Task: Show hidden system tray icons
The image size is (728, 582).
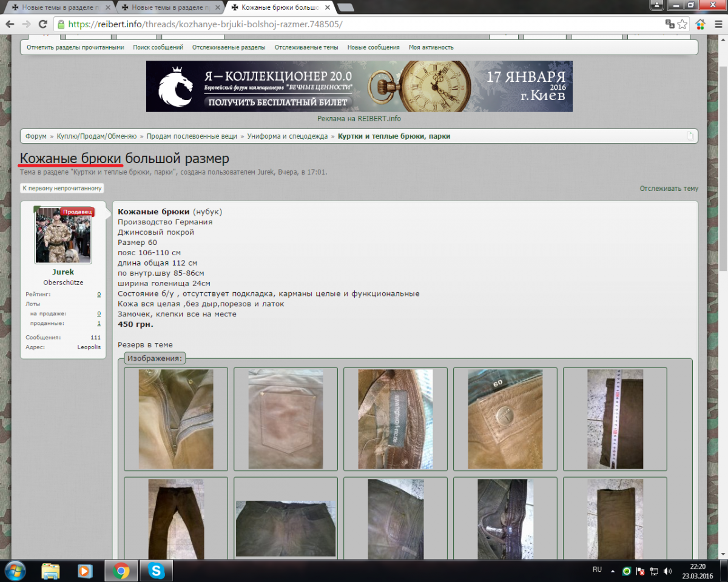Action: coord(613,571)
